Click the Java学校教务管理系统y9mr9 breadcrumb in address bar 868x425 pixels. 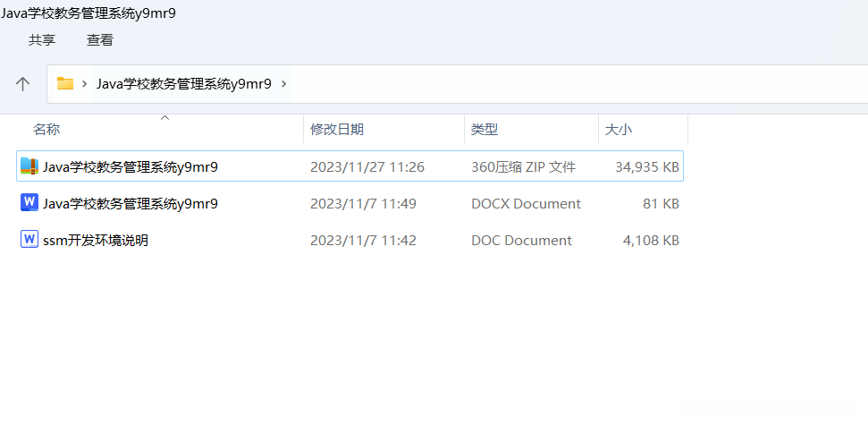coord(183,84)
